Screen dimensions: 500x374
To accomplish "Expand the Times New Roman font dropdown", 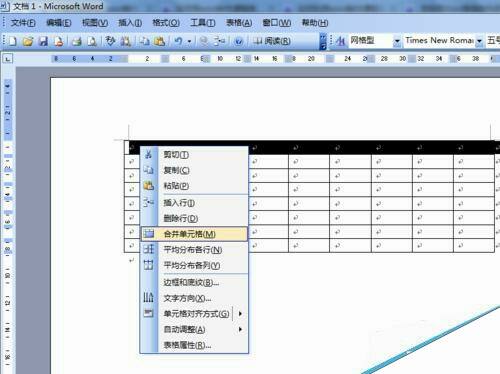I will tap(479, 41).
